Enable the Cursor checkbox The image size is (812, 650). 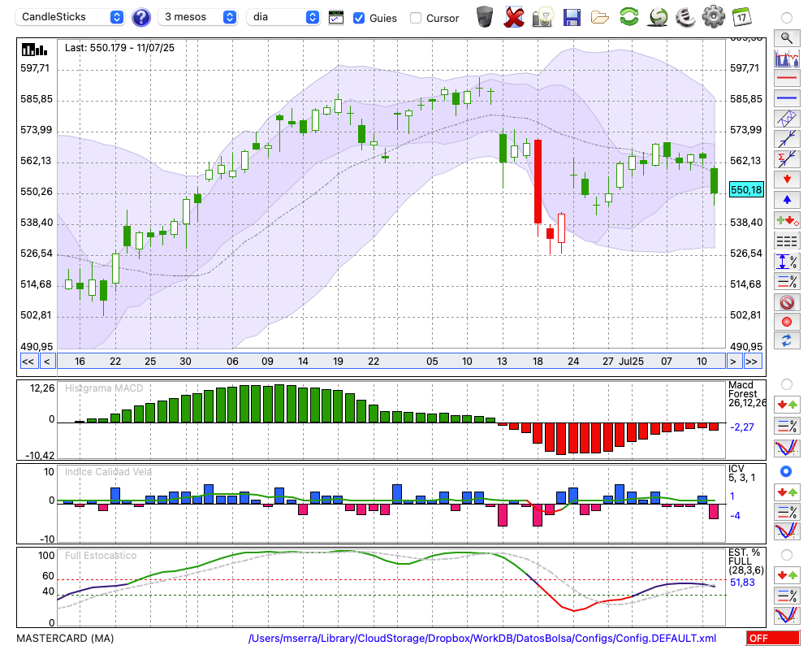pyautogui.click(x=415, y=18)
